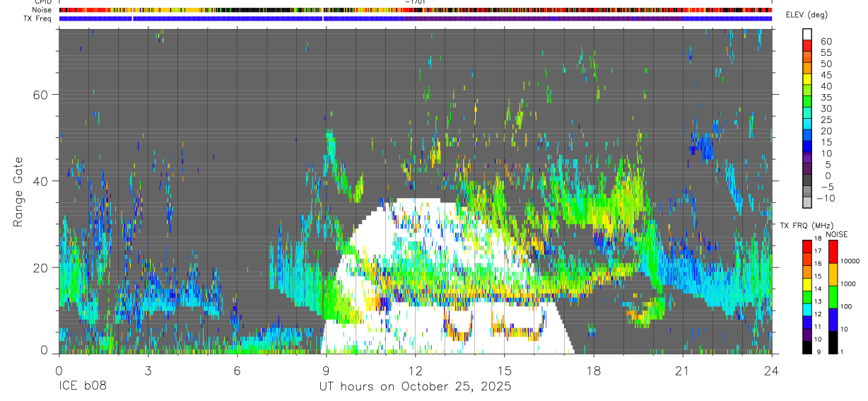The image size is (868, 401).
Task: Click the '18' tick label on UT hours axis
Action: [x=594, y=370]
